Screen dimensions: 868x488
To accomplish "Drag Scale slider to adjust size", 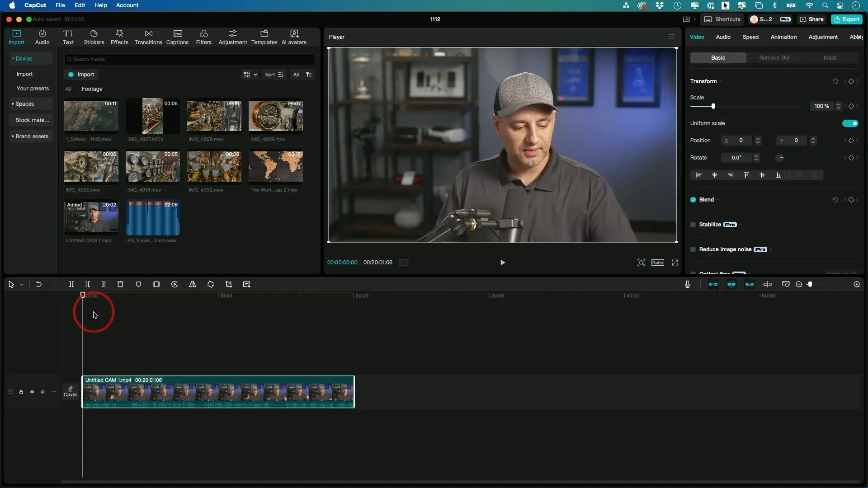I will 713,106.
